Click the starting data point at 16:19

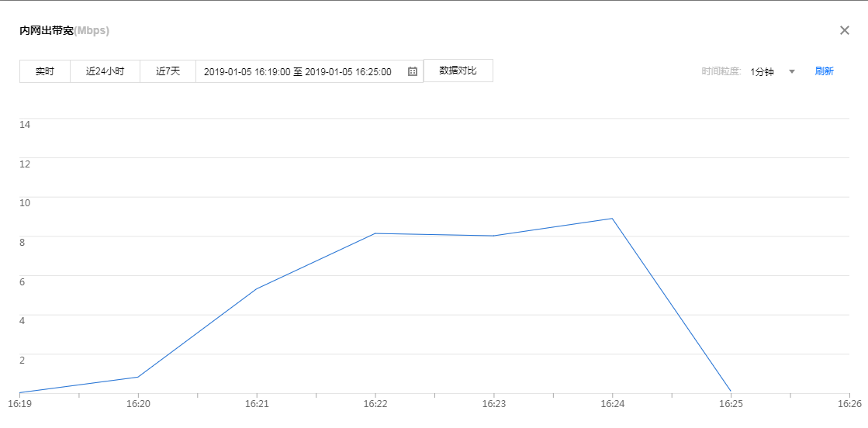[20, 392]
